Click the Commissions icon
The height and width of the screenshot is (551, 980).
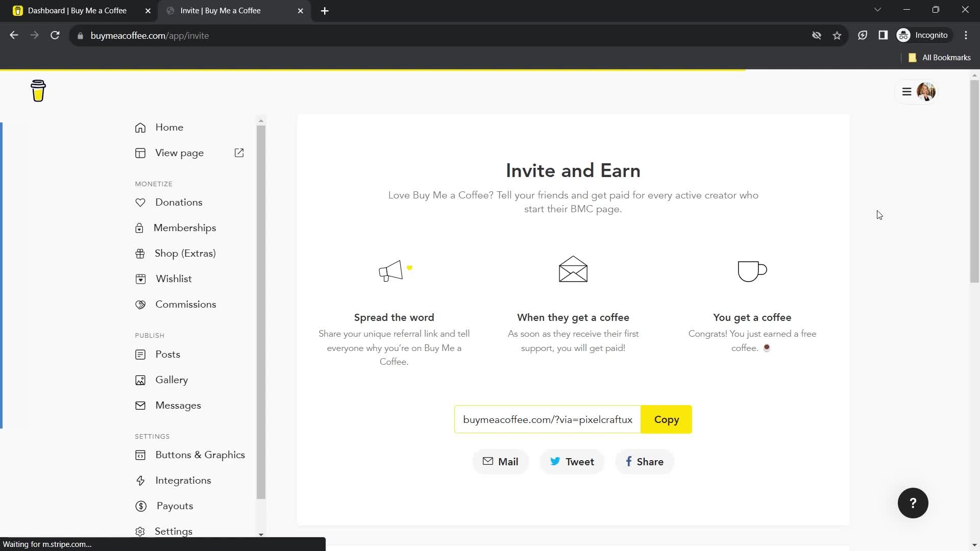140,305
